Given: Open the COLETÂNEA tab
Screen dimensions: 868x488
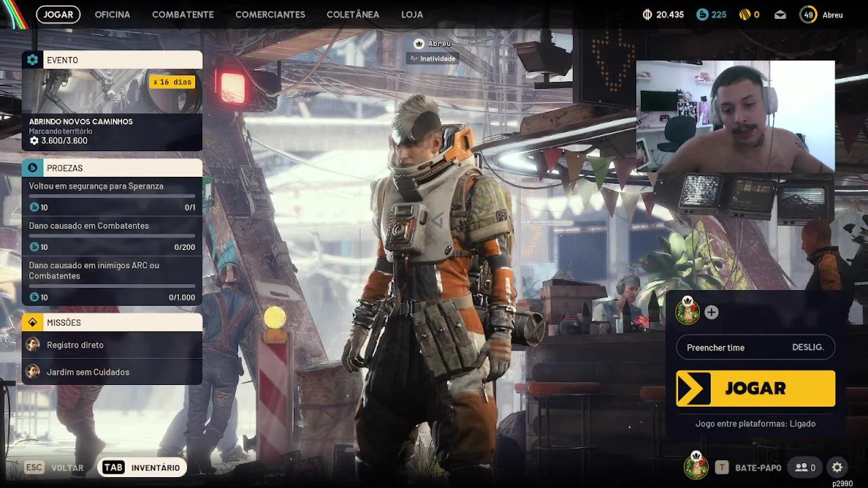Looking at the screenshot, I should [353, 14].
